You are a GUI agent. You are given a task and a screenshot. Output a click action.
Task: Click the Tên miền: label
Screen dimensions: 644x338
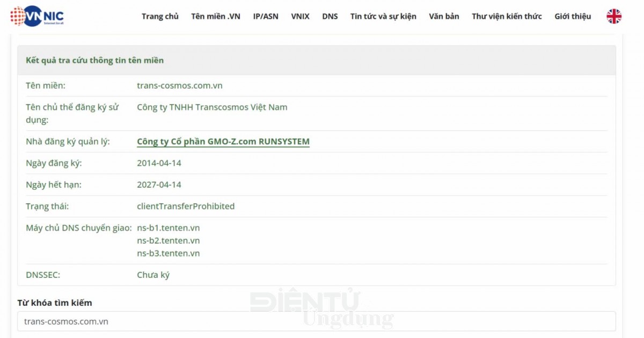(46, 85)
